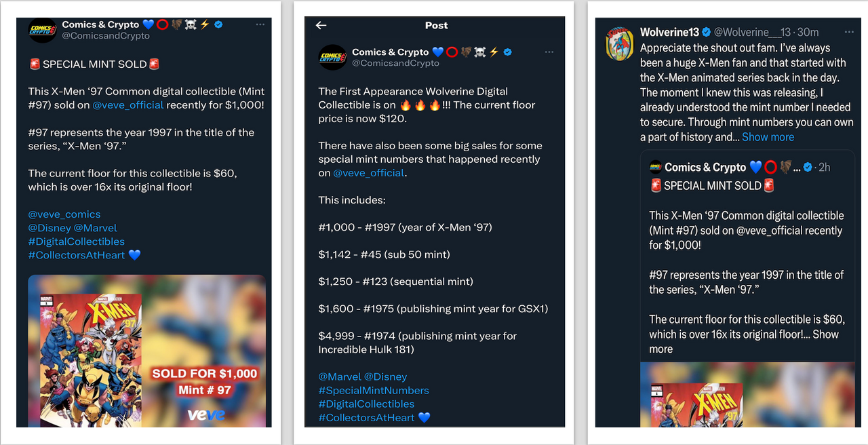This screenshot has width=868, height=445.
Task: Expand the quoted post's truncated text via Show more
Action: (744, 342)
